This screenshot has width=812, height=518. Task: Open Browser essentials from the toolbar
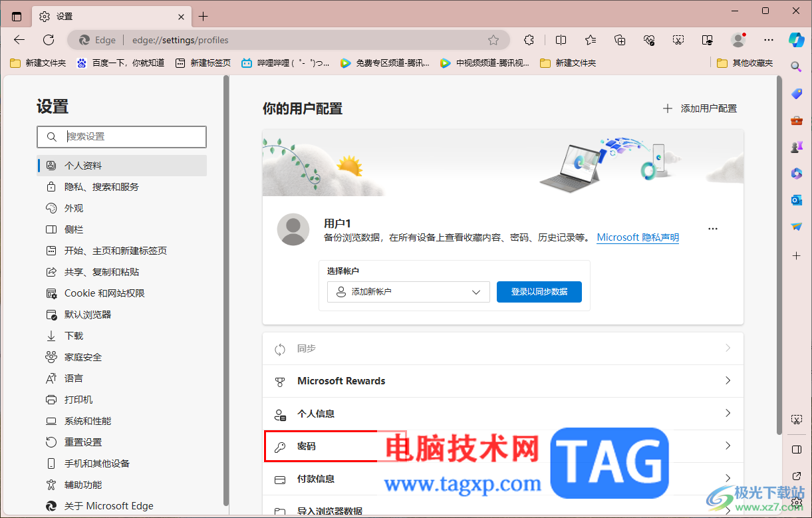[648, 40]
